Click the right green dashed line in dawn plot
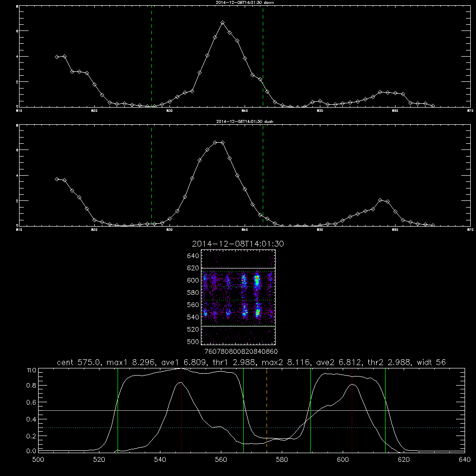Viewport: 476px width, 476px height. coord(263,58)
